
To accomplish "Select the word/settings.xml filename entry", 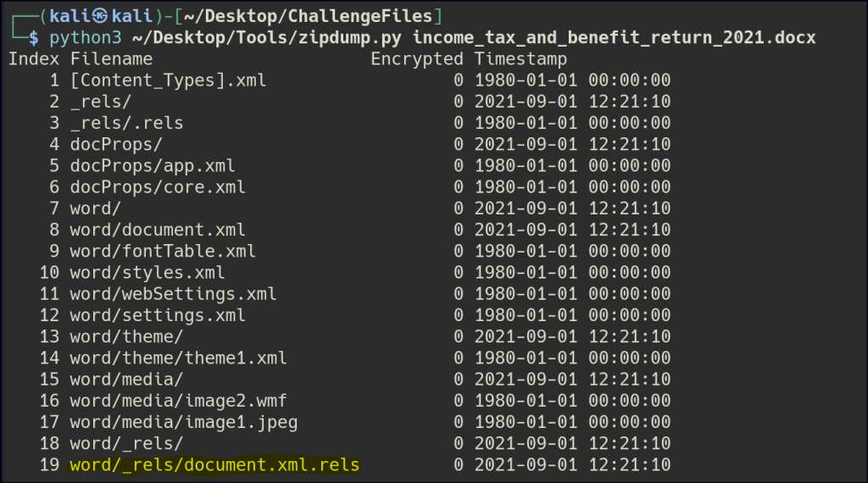I will (x=158, y=315).
